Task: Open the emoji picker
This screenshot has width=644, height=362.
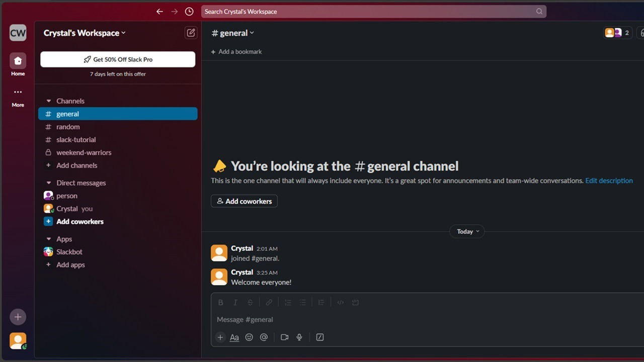Action: click(x=249, y=337)
